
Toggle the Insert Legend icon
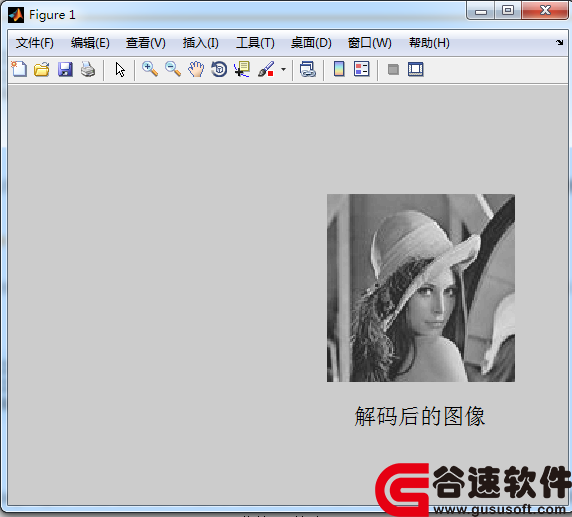pos(362,69)
